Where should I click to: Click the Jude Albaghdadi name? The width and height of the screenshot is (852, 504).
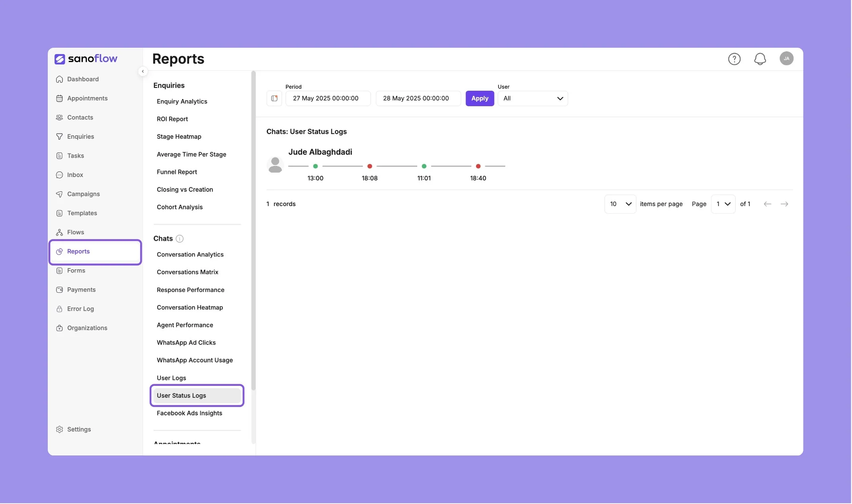(x=320, y=152)
